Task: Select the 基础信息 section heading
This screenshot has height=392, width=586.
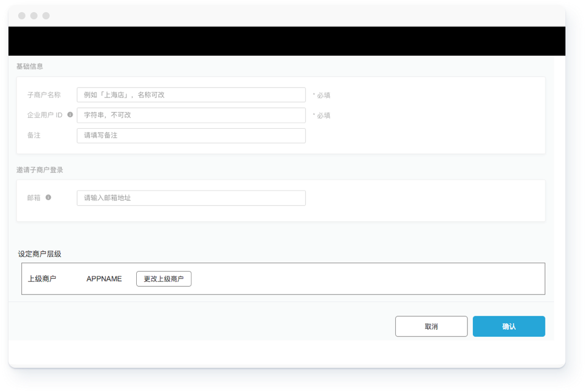Action: pos(30,67)
